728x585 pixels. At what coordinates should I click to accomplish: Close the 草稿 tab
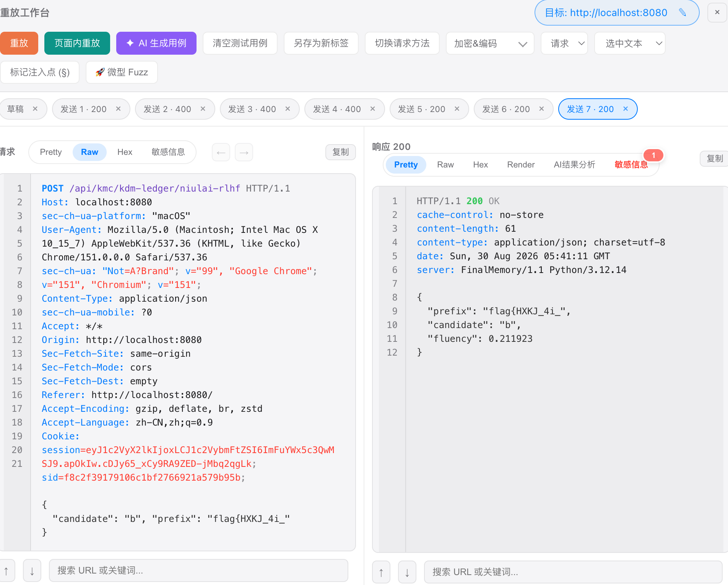[35, 109]
